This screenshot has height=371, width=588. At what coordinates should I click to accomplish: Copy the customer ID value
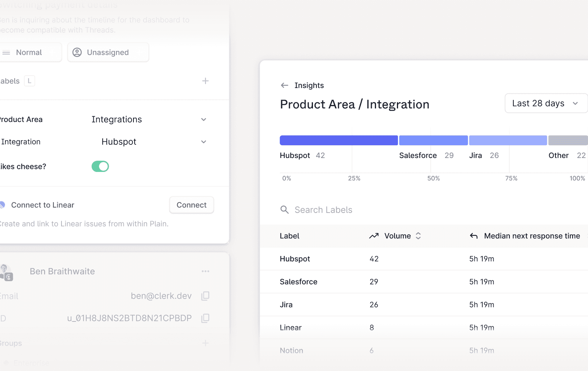point(205,318)
